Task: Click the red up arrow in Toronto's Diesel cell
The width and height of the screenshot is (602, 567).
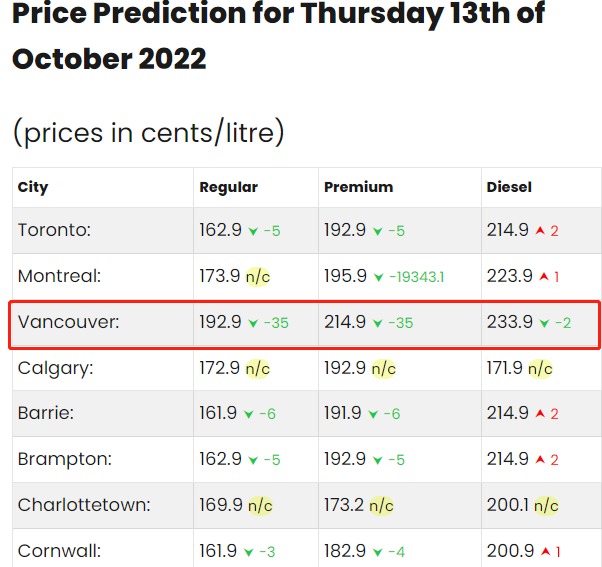Action: pyautogui.click(x=539, y=231)
